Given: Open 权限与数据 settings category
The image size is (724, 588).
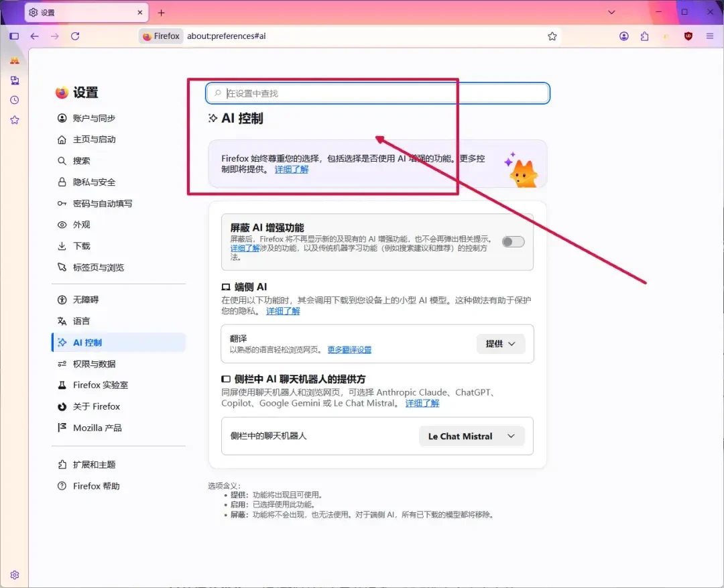Looking at the screenshot, I should click(x=119, y=364).
